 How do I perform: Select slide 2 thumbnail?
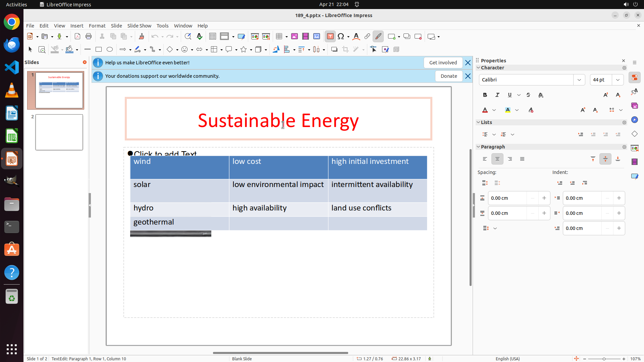(x=59, y=132)
